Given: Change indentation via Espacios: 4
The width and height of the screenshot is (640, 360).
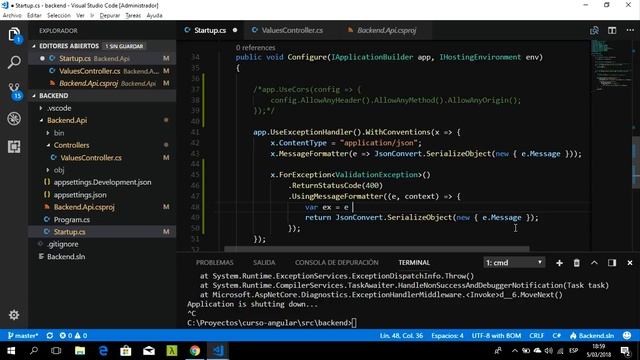Looking at the screenshot, I should click(x=447, y=336).
